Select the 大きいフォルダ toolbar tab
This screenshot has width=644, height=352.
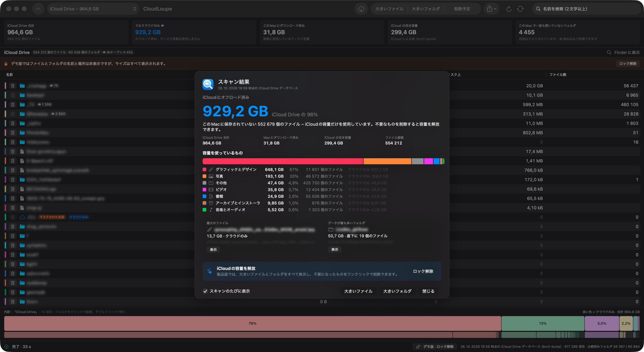tap(426, 9)
